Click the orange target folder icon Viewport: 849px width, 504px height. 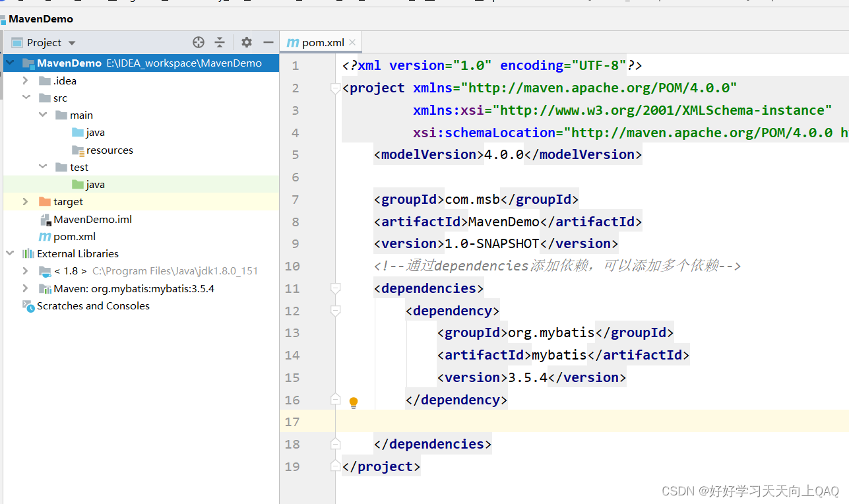[x=45, y=201]
